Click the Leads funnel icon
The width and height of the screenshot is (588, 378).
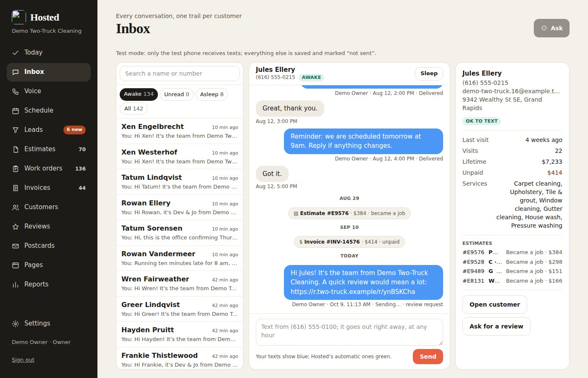[x=16, y=130]
